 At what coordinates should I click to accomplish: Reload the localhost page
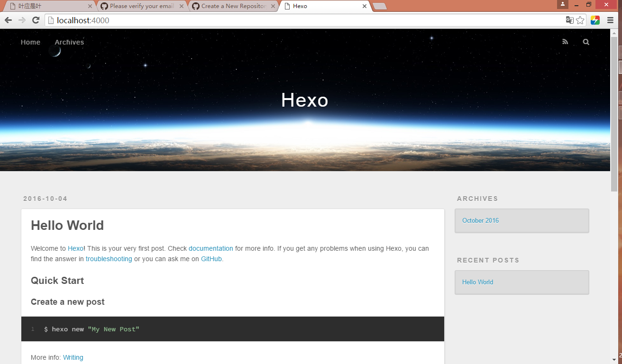click(36, 20)
